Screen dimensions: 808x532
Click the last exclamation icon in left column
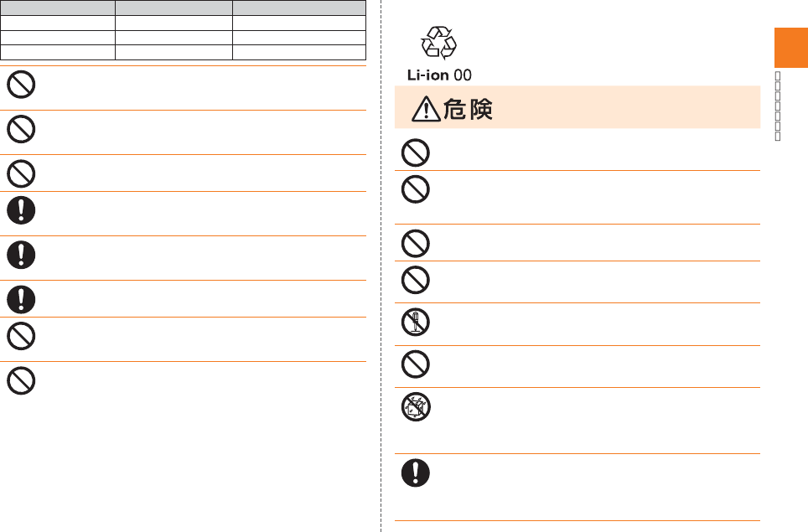pyautogui.click(x=21, y=298)
